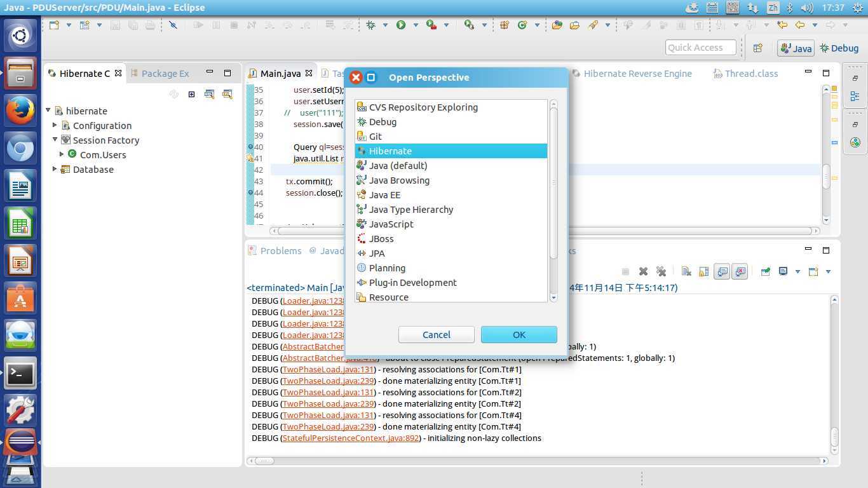Screen dimensions: 868x488
Task: Click the Back navigation arrow in toolbar
Action: 800,25
